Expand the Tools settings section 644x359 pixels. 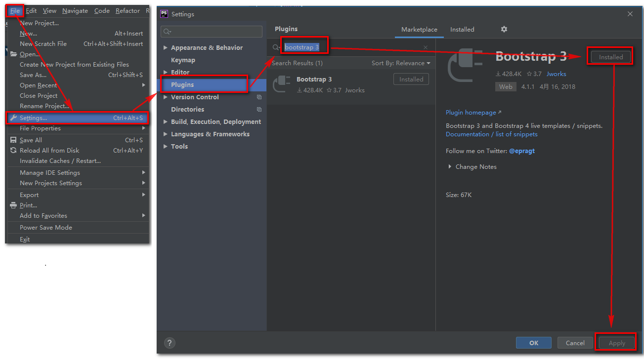[166, 147]
